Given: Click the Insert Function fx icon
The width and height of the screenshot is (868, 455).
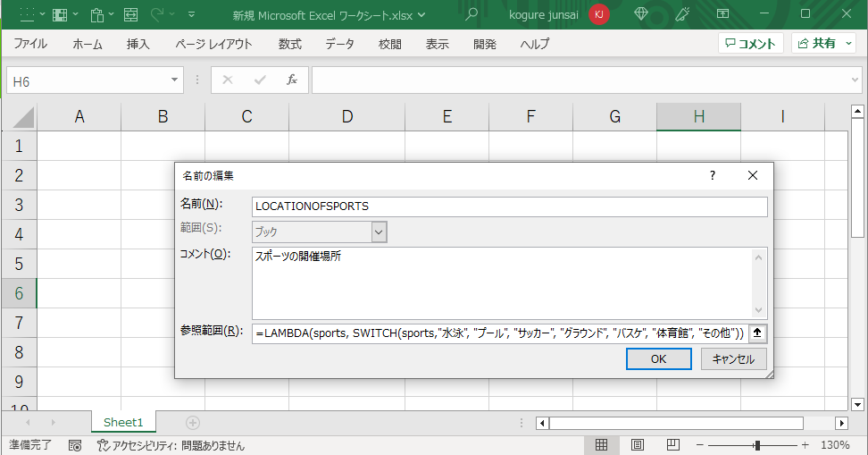Looking at the screenshot, I should 292,80.
